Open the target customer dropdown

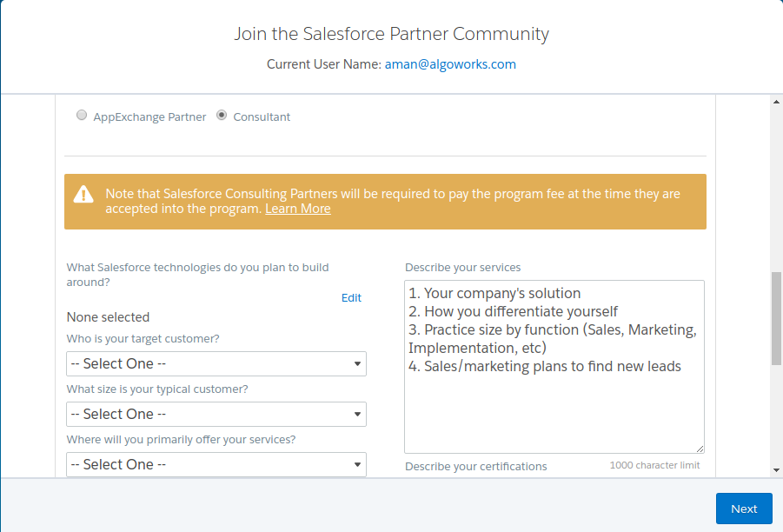216,363
